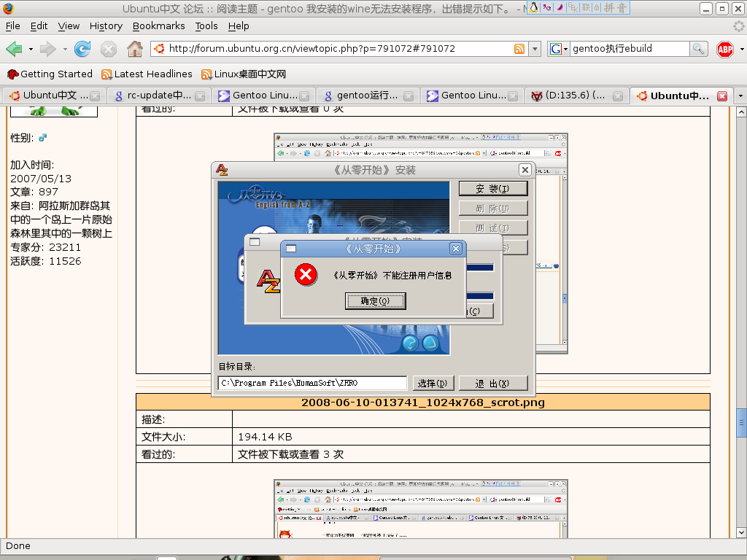The image size is (747, 560).
Task: Click the page scrollbar down arrow
Action: click(x=741, y=532)
